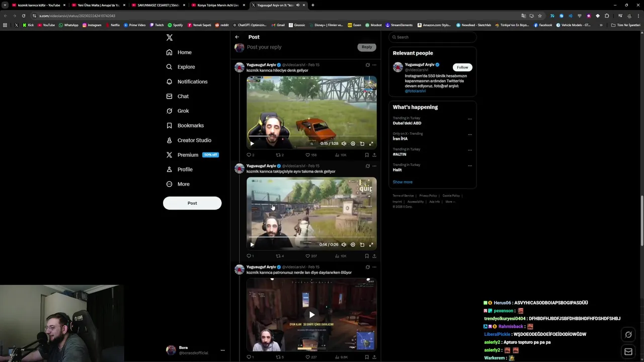The height and width of the screenshot is (362, 644).
Task: Open Bookmarks in the X sidebar
Action: [x=185, y=125]
